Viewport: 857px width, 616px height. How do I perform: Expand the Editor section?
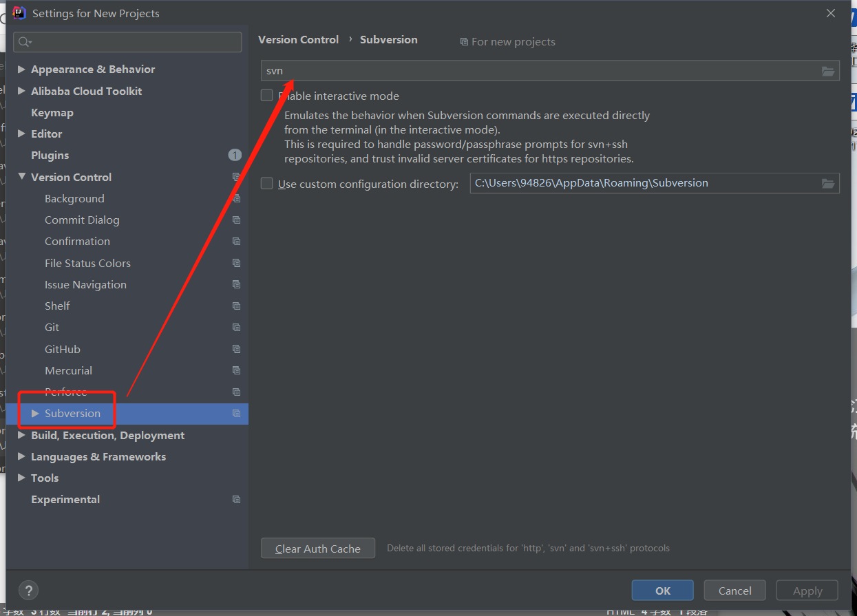pyautogui.click(x=21, y=134)
